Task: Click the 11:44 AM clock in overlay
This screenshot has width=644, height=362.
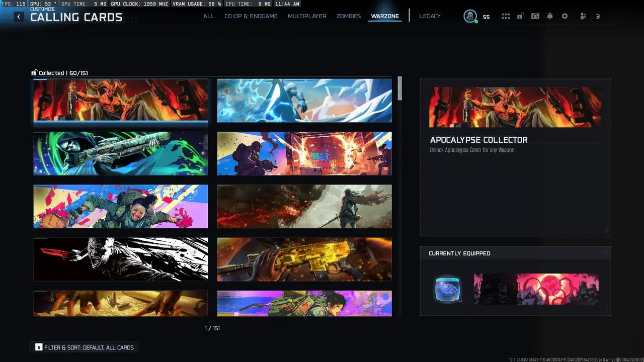Action: (287, 4)
